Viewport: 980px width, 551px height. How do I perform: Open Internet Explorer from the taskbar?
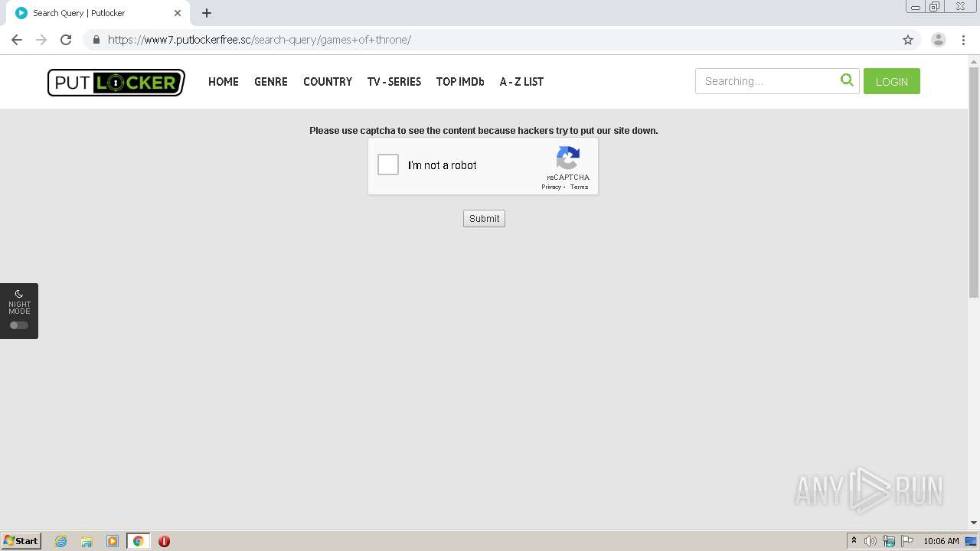pyautogui.click(x=60, y=541)
